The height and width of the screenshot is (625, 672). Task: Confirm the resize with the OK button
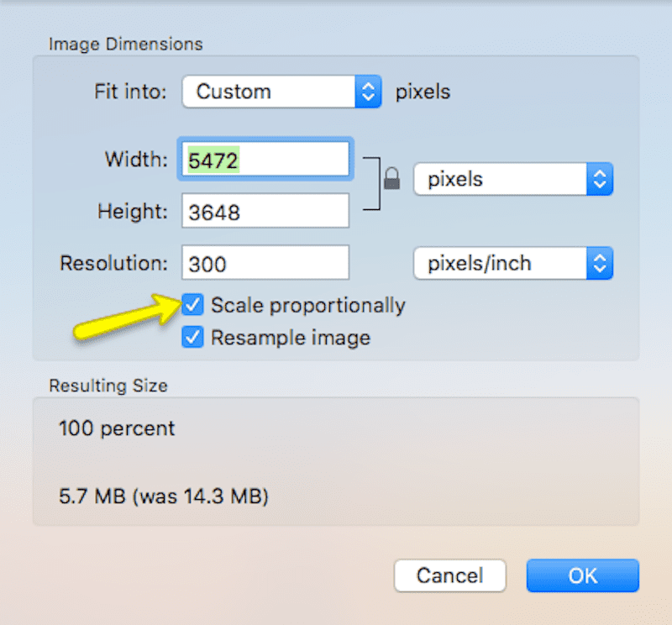(x=583, y=575)
